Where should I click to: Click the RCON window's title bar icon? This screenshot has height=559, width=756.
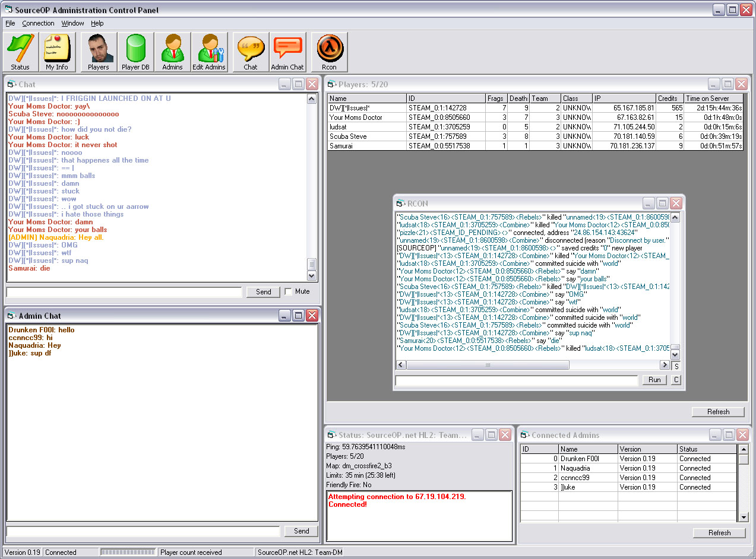point(401,204)
